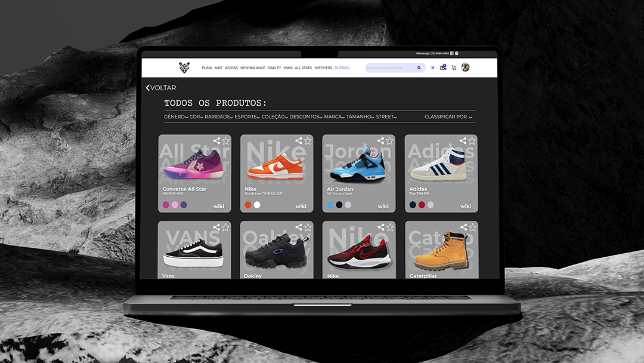Open the Instagram icon in top bar

coord(457,54)
